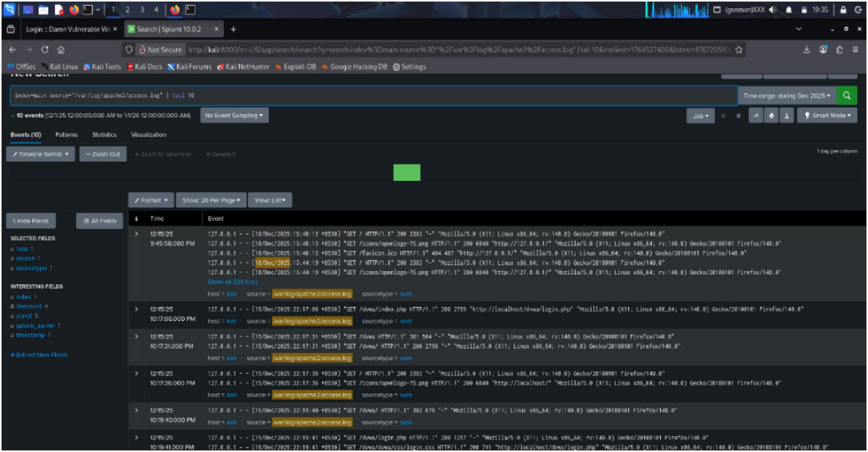Viewport: 868px width, 452px height.
Task: Open the Firefox downloads panel
Action: (807, 50)
